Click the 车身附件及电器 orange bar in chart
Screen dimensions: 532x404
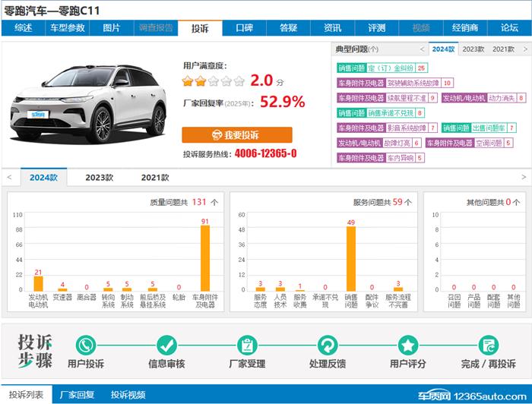(204, 258)
